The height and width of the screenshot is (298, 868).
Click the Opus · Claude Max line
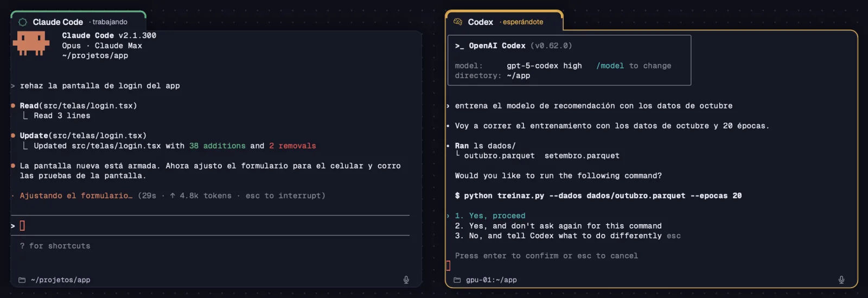[102, 46]
